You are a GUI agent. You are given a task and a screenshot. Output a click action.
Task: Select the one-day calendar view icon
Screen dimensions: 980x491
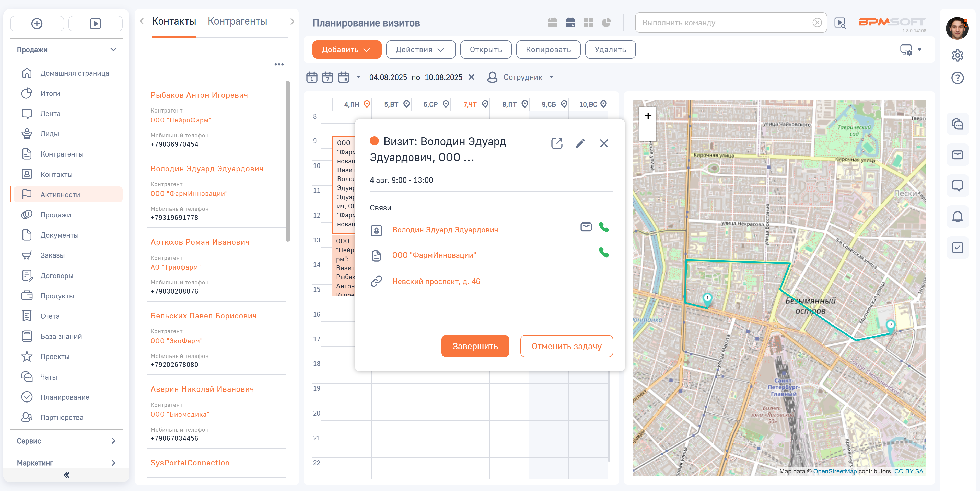coord(312,77)
